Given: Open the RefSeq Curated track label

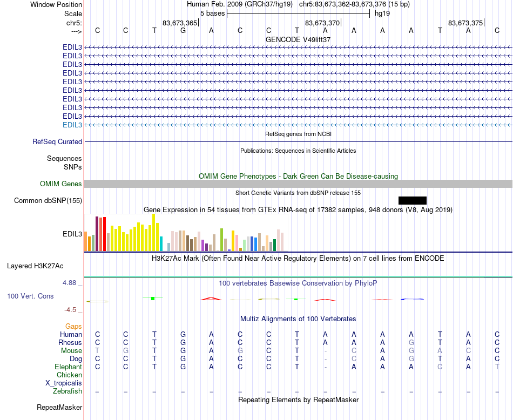Looking at the screenshot, I should (57, 141).
